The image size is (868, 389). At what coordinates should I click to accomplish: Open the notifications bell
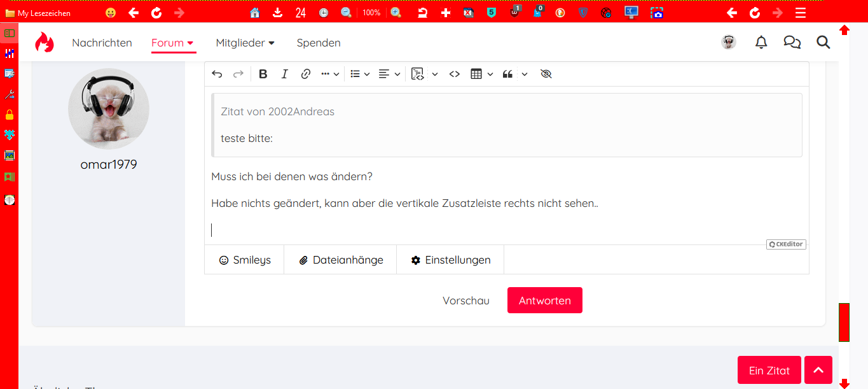click(761, 43)
